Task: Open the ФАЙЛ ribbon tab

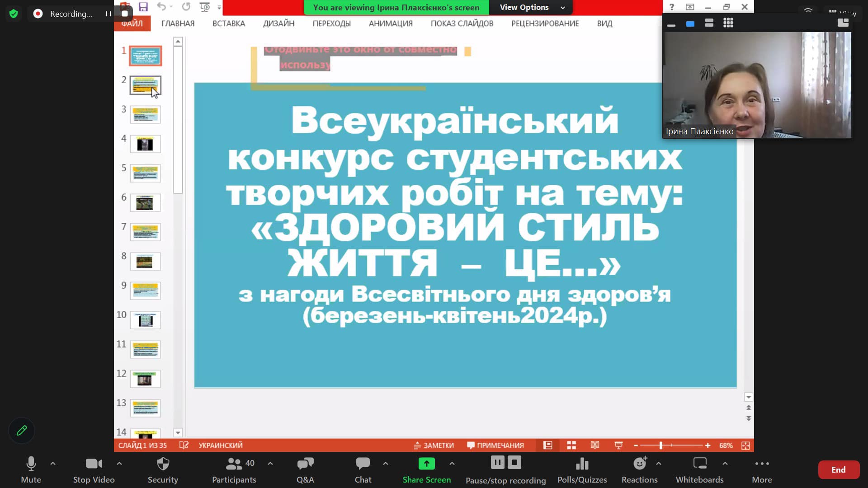Action: [132, 23]
